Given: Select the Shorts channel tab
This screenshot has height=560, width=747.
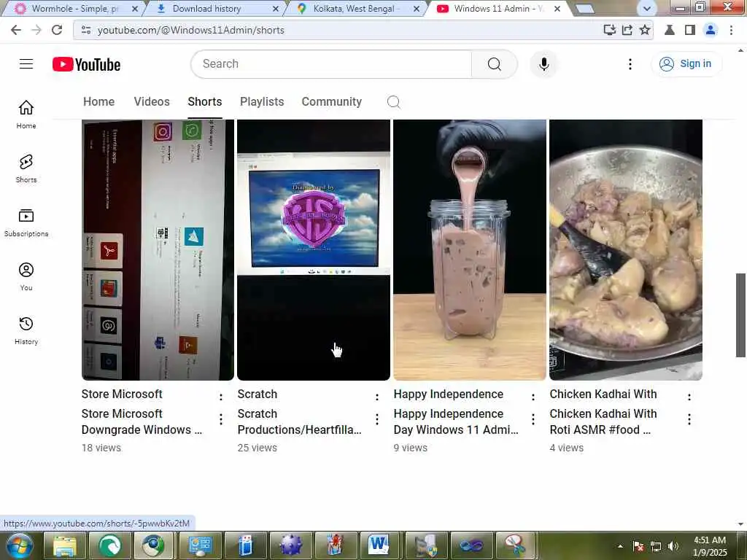Looking at the screenshot, I should (x=205, y=102).
